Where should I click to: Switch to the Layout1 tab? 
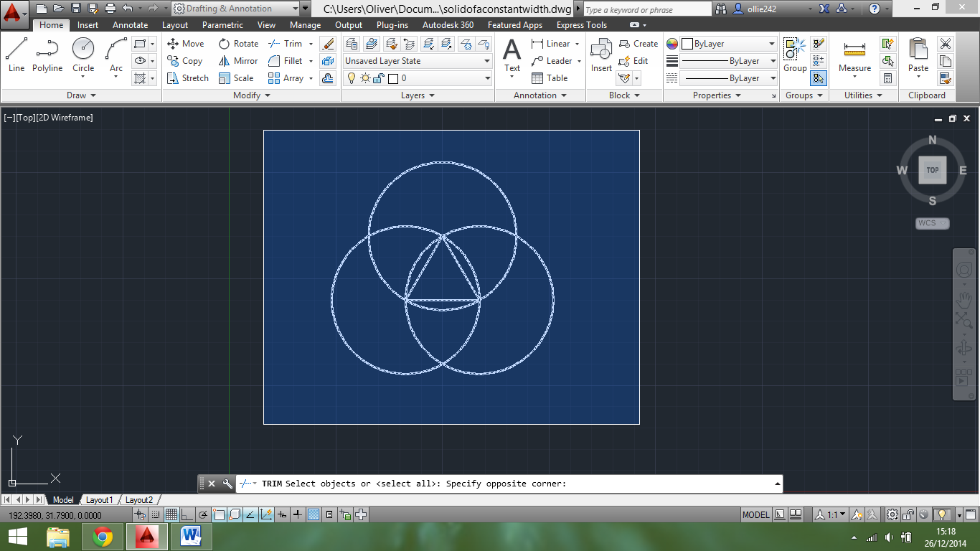pyautogui.click(x=99, y=500)
